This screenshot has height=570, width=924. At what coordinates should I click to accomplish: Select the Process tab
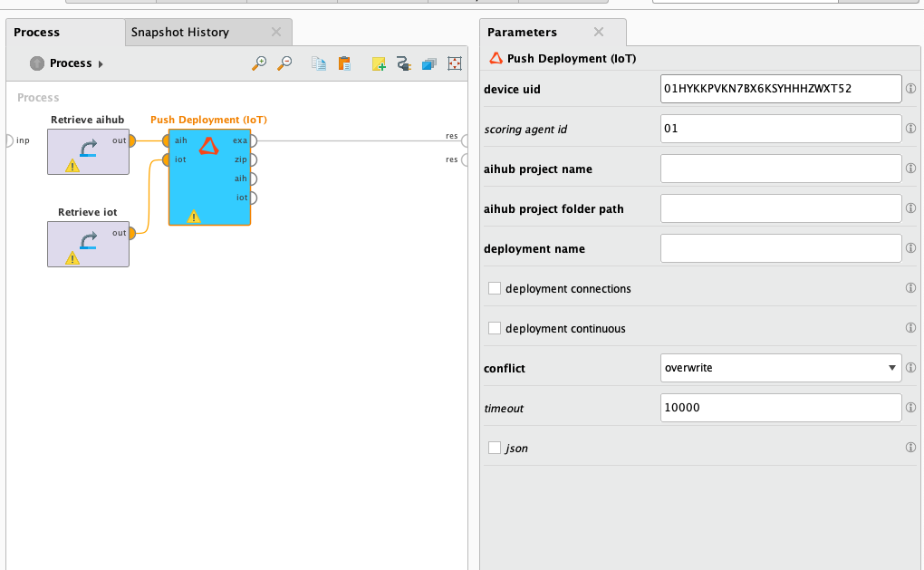click(x=37, y=32)
